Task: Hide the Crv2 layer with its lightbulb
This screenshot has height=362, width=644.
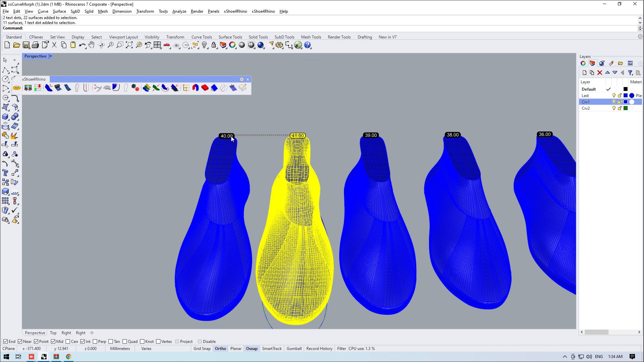Action: point(614,108)
